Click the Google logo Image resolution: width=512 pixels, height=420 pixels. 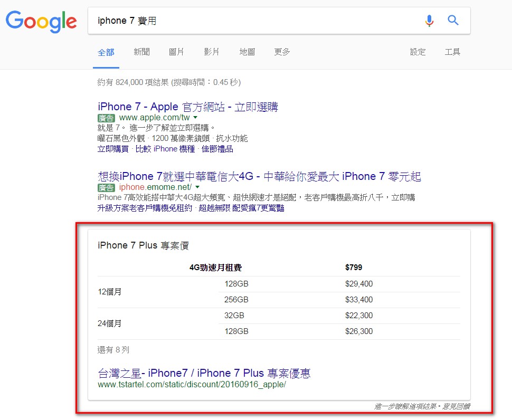point(42,21)
